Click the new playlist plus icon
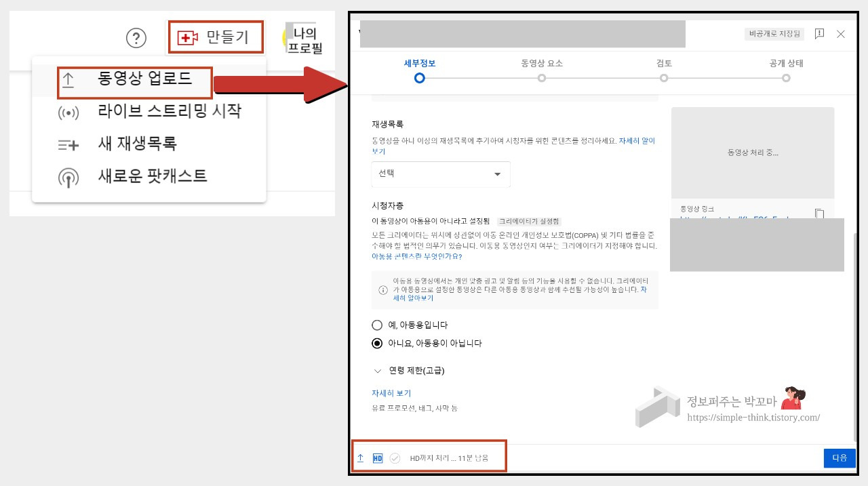The width and height of the screenshot is (868, 486). click(x=68, y=144)
